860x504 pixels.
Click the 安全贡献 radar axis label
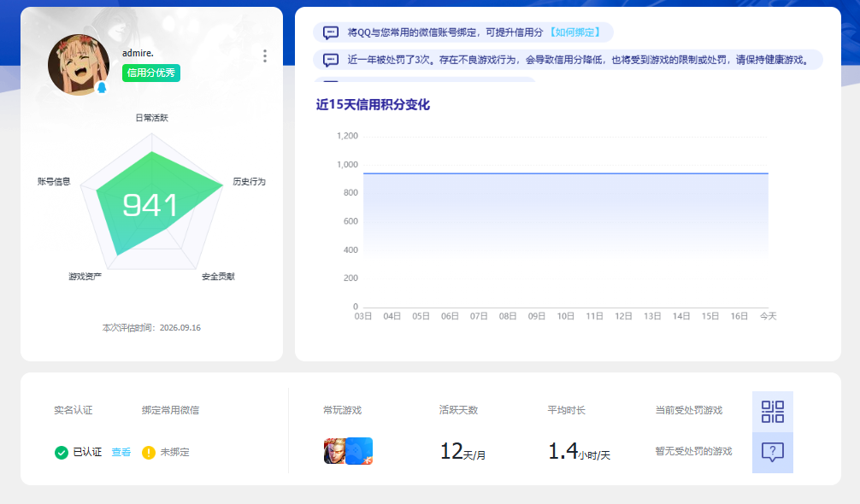(x=218, y=277)
